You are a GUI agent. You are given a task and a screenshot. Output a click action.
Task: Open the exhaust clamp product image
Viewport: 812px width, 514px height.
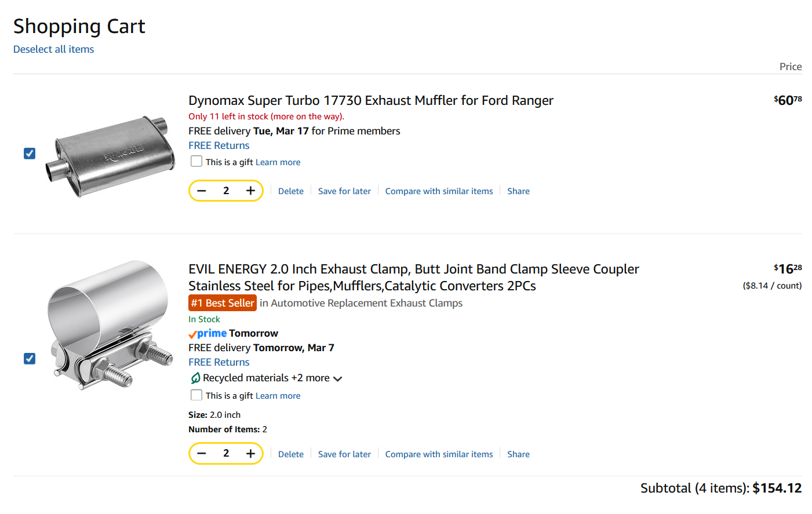coord(109,326)
